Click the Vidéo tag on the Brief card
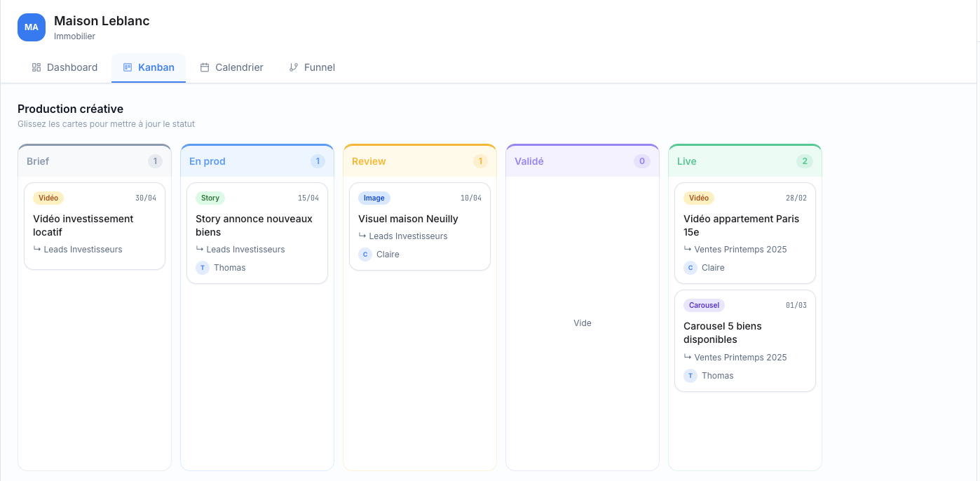The height and width of the screenshot is (481, 980). (x=48, y=198)
